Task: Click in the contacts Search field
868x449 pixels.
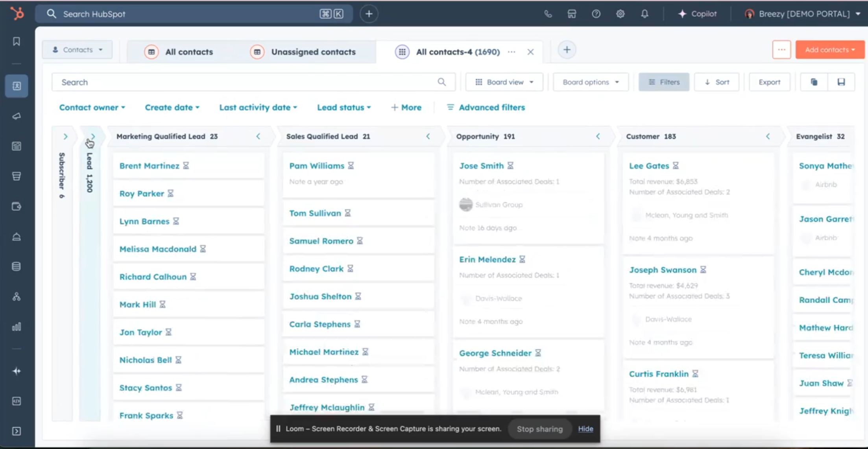Action: pyautogui.click(x=253, y=82)
